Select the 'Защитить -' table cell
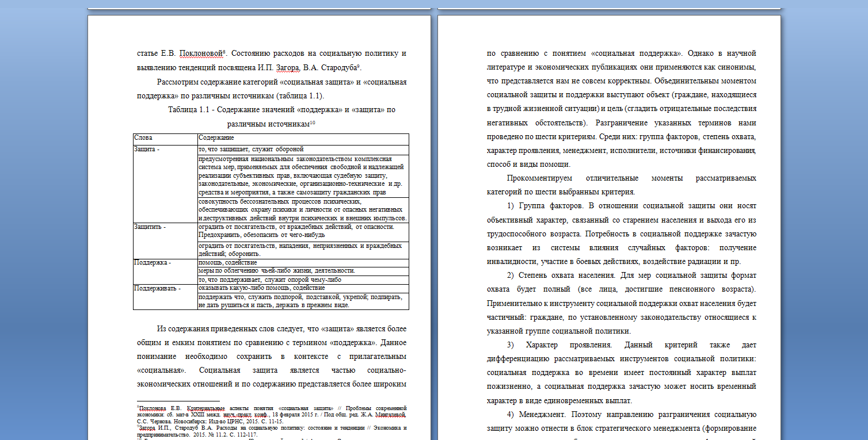868x440 pixels. (x=165, y=240)
